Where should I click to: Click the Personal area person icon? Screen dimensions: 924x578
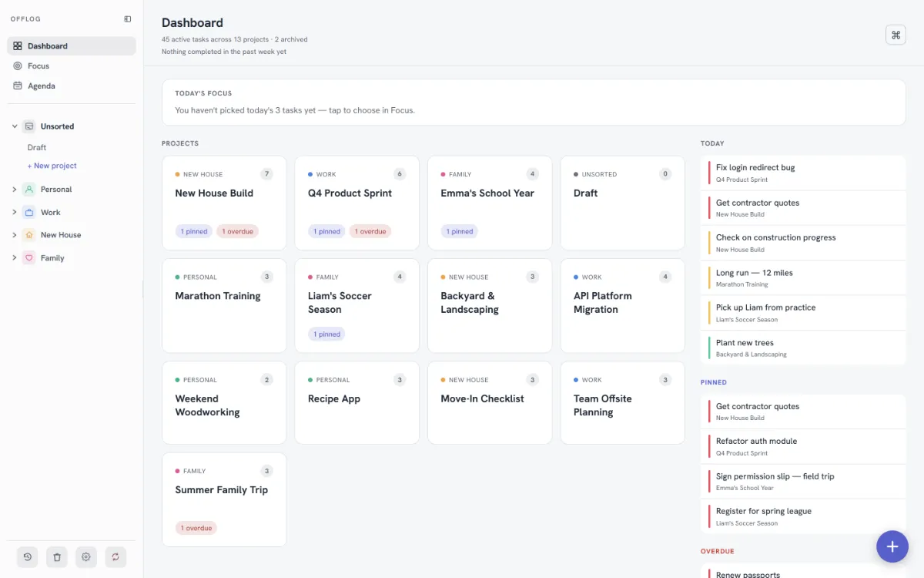click(x=28, y=189)
